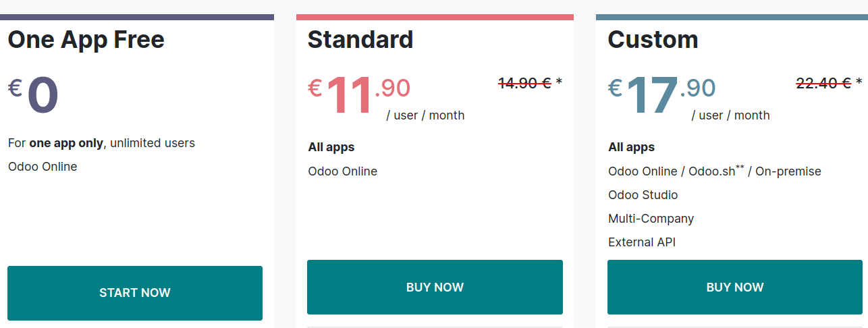Click the €17.90 Custom price

point(661,95)
